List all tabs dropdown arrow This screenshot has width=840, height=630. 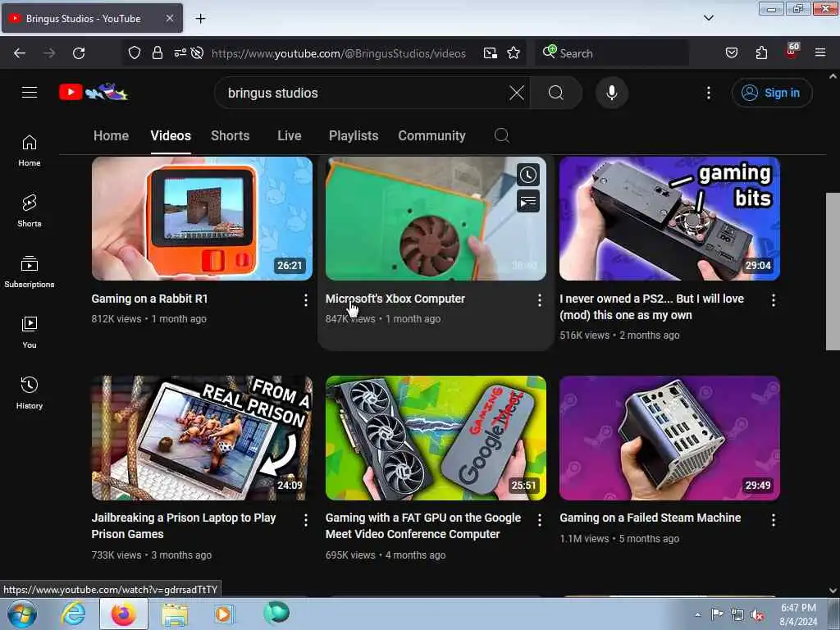[x=709, y=18]
